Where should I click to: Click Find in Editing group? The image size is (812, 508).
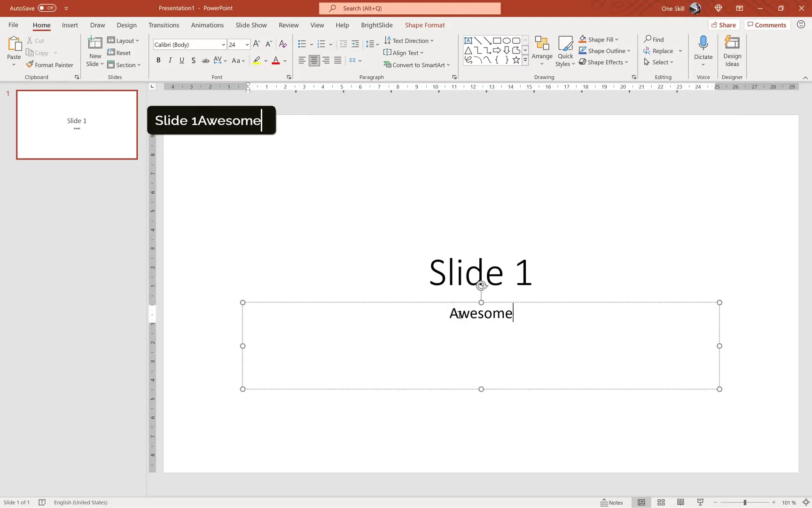coord(654,40)
